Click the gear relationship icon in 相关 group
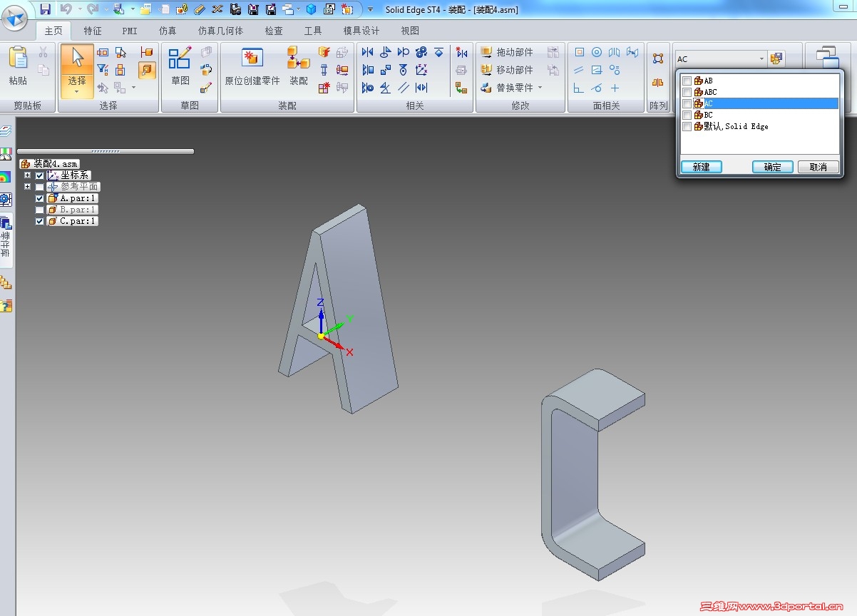The image size is (857, 616). pyautogui.click(x=421, y=52)
